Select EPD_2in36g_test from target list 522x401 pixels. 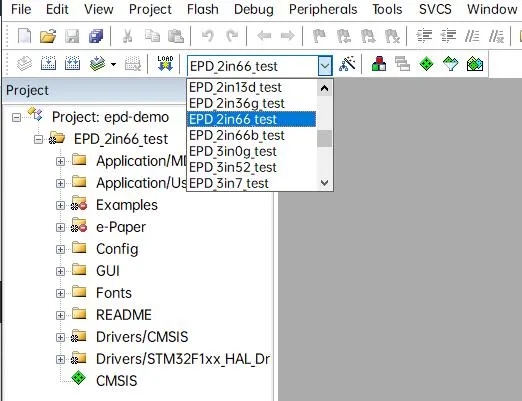click(251, 103)
